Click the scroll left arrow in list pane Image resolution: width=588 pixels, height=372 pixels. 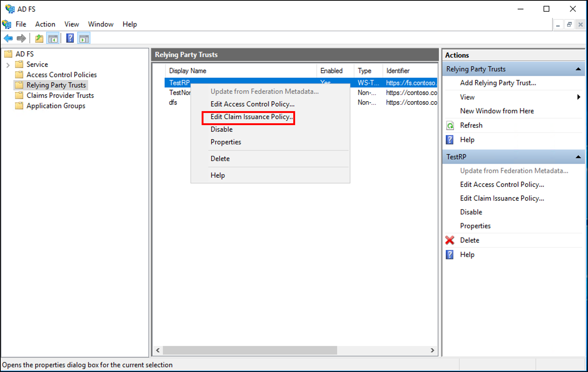click(158, 350)
